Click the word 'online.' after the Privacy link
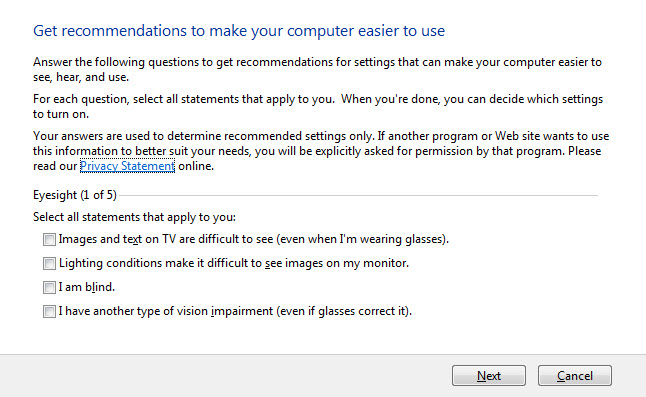The height and width of the screenshot is (397, 646). point(196,166)
